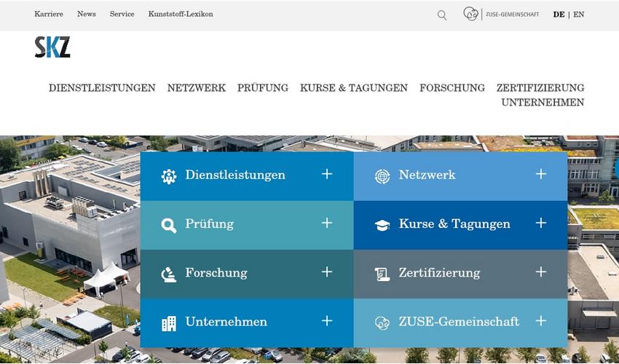
Task: Click the Prüfung tile label
Action: [x=210, y=223]
